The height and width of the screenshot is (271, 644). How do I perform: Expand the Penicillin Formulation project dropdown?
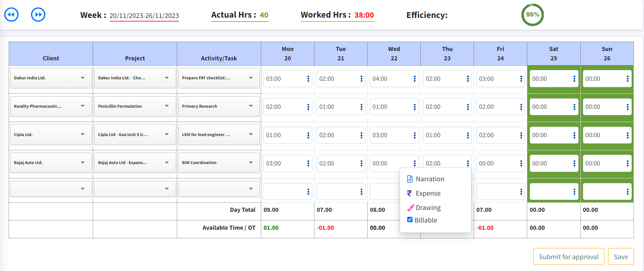pos(135,106)
